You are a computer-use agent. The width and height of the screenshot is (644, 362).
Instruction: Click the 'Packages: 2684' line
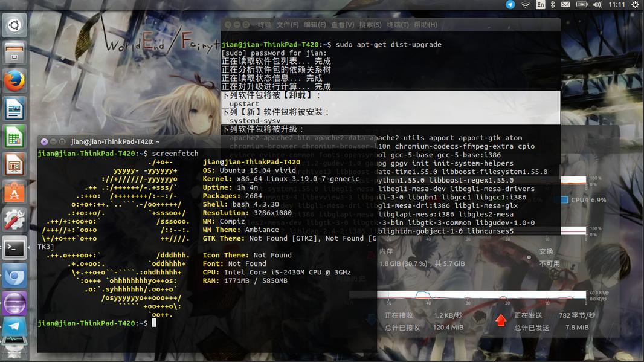pos(233,196)
